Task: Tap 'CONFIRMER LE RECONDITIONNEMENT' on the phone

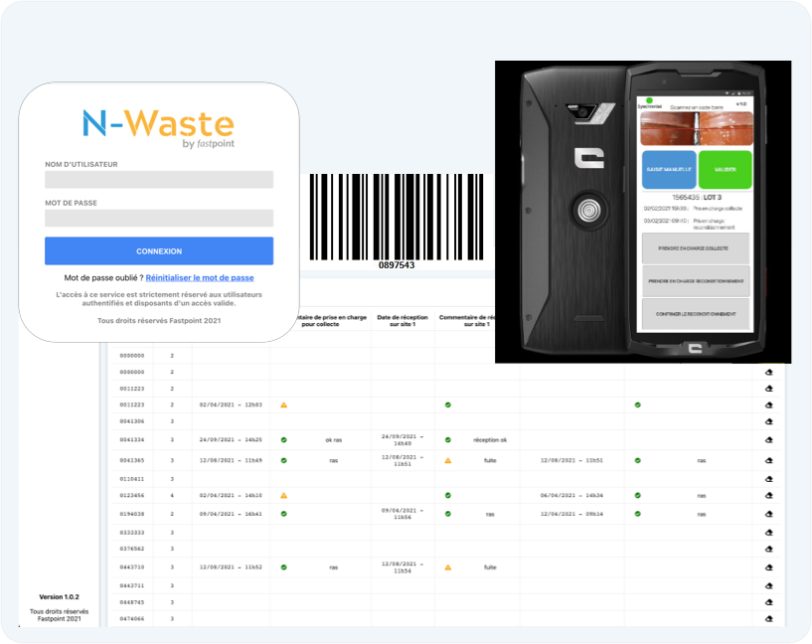Action: (696, 314)
